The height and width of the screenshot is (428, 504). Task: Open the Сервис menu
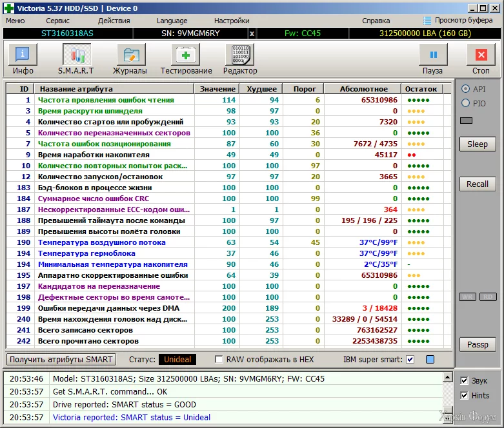[58, 21]
